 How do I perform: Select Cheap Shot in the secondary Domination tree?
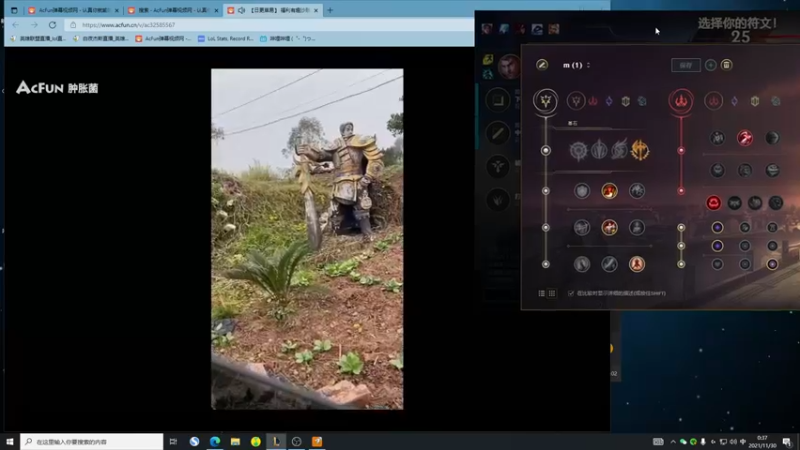pyautogui.click(x=717, y=138)
